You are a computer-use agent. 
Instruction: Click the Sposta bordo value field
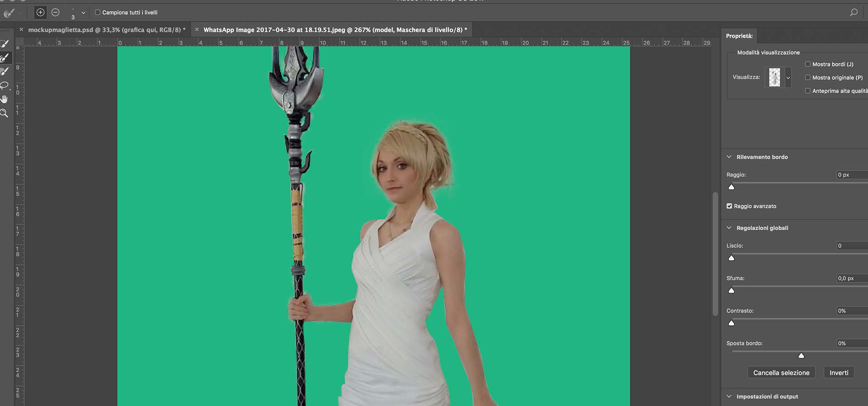point(852,343)
